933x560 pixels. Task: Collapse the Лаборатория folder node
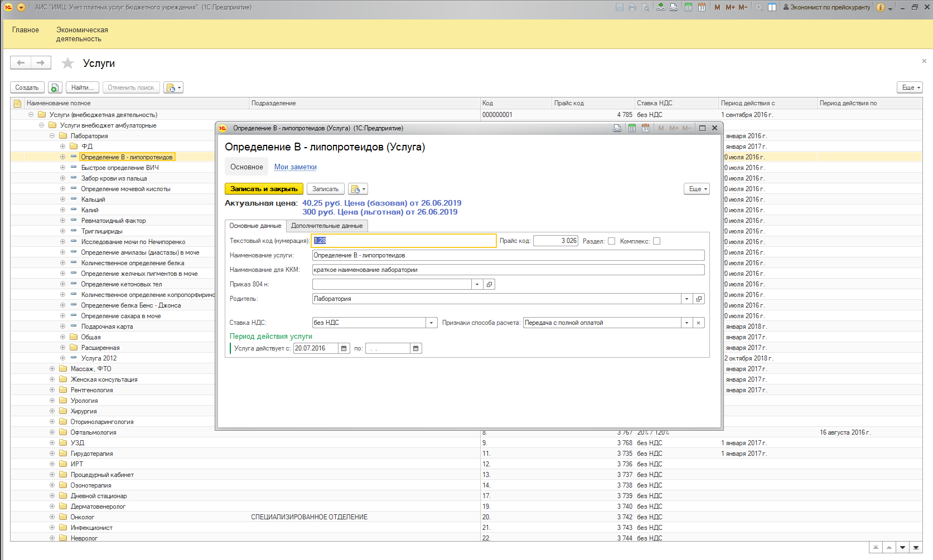click(x=52, y=136)
